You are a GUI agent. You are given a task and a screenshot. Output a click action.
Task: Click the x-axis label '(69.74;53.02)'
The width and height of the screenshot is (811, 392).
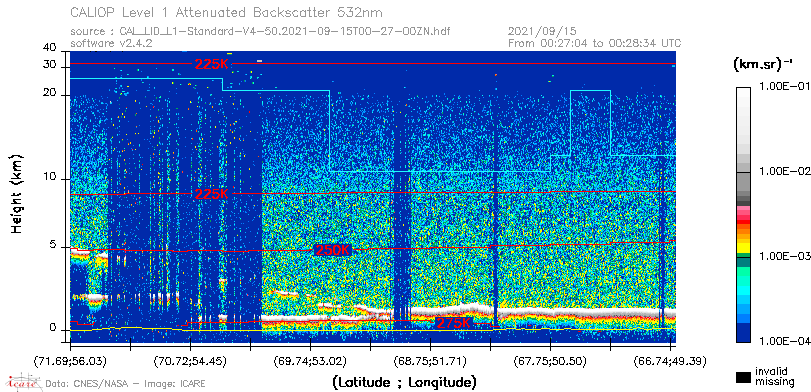pyautogui.click(x=310, y=360)
